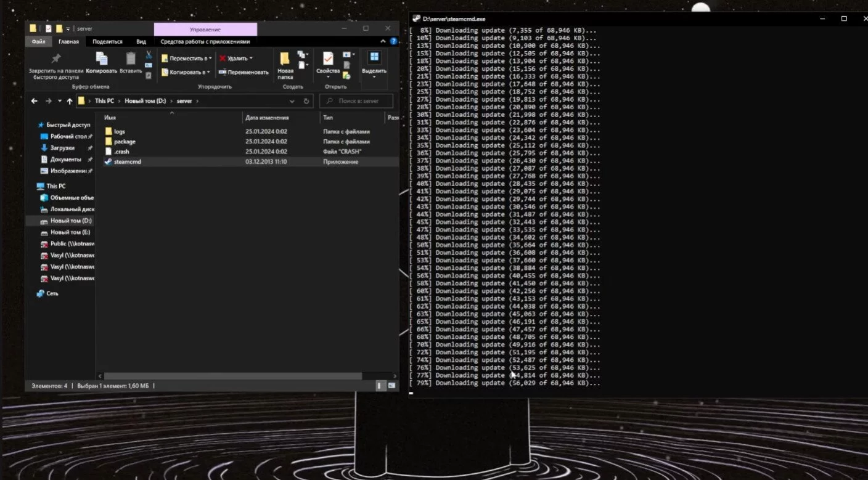Click the horizontal scrollbar of file list
The image size is (868, 480).
point(232,375)
